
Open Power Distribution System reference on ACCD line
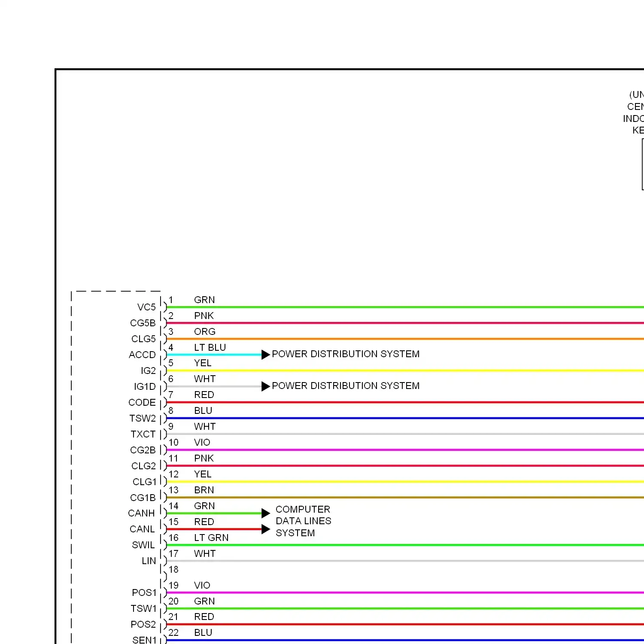coord(346,354)
